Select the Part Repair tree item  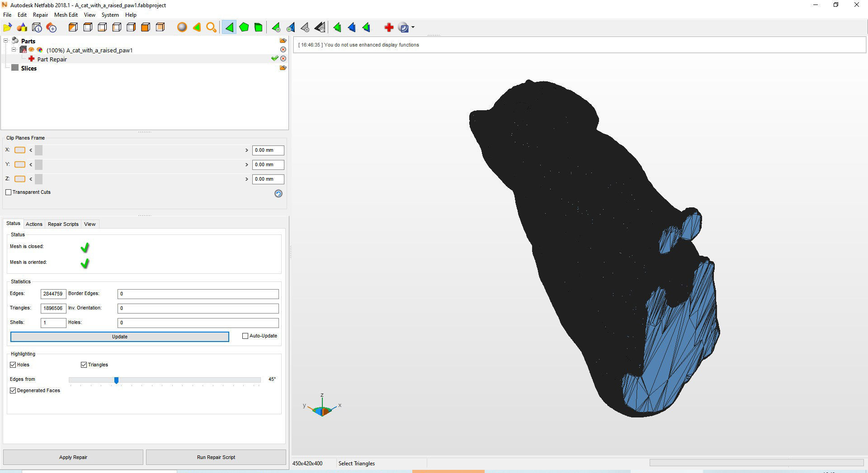tap(52, 59)
